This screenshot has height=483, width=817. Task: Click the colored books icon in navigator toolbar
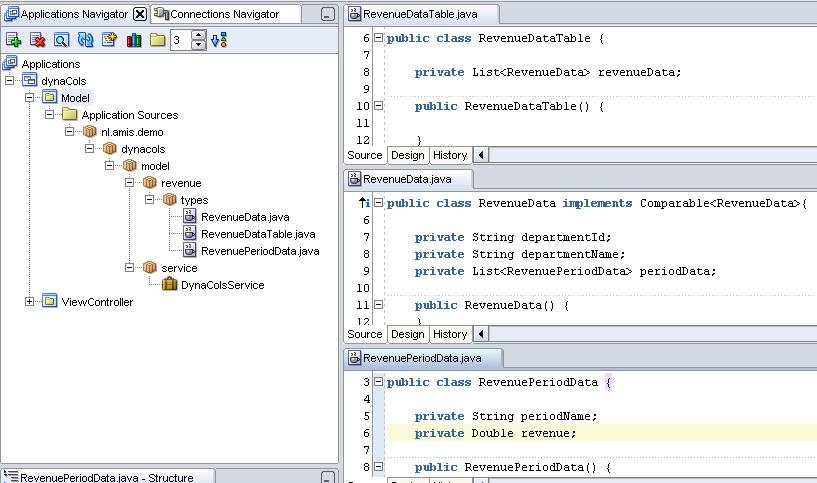point(134,40)
